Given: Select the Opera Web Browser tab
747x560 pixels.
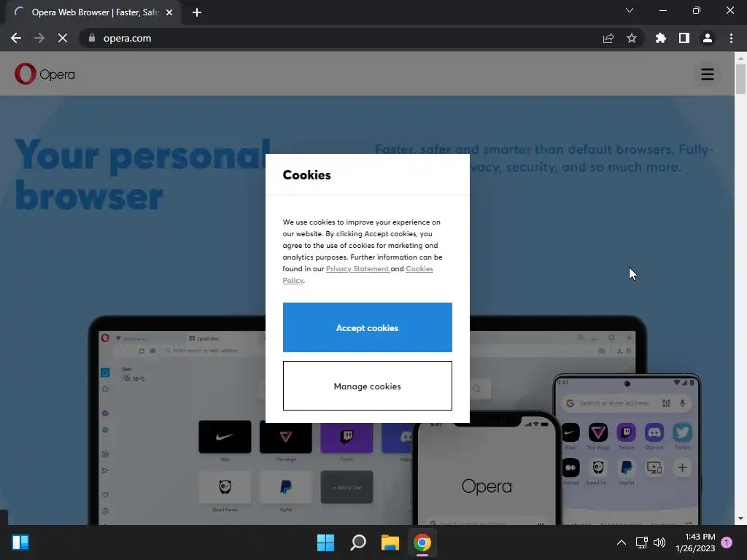Looking at the screenshot, I should 93,12.
